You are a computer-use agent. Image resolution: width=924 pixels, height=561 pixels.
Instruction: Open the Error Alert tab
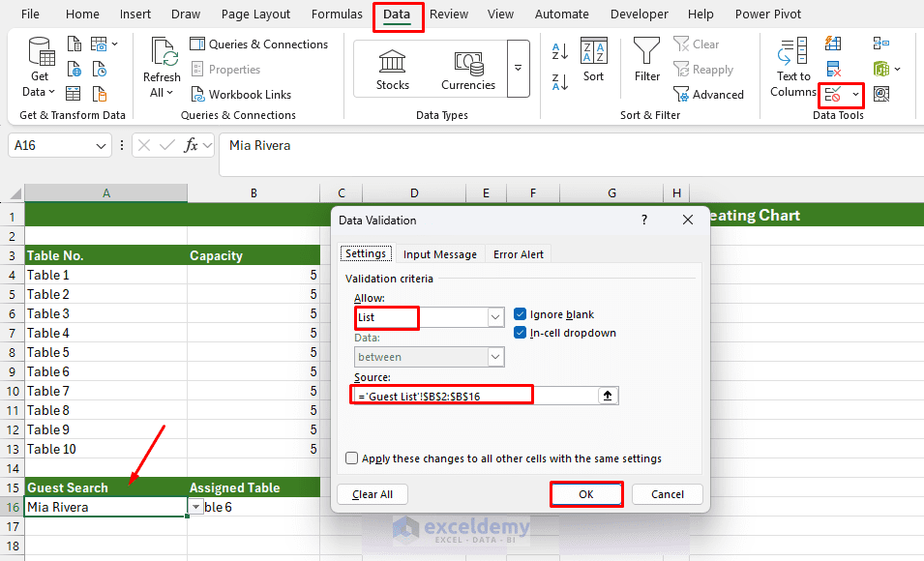(518, 254)
